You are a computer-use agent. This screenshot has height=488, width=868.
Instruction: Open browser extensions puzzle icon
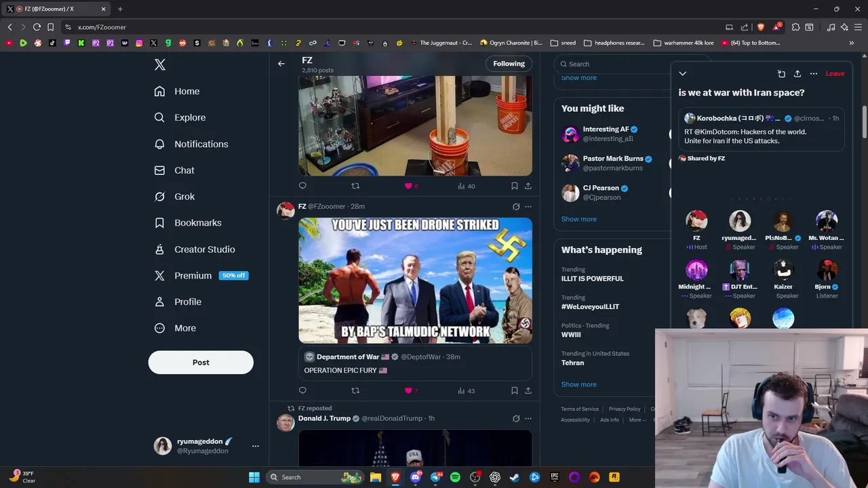795,27
